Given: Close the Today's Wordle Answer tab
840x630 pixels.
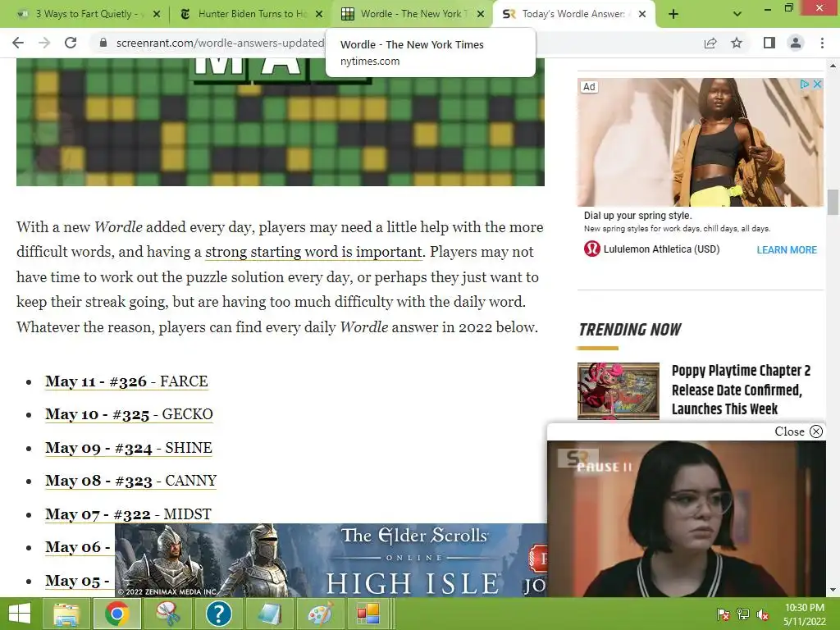Looking at the screenshot, I should (x=642, y=15).
